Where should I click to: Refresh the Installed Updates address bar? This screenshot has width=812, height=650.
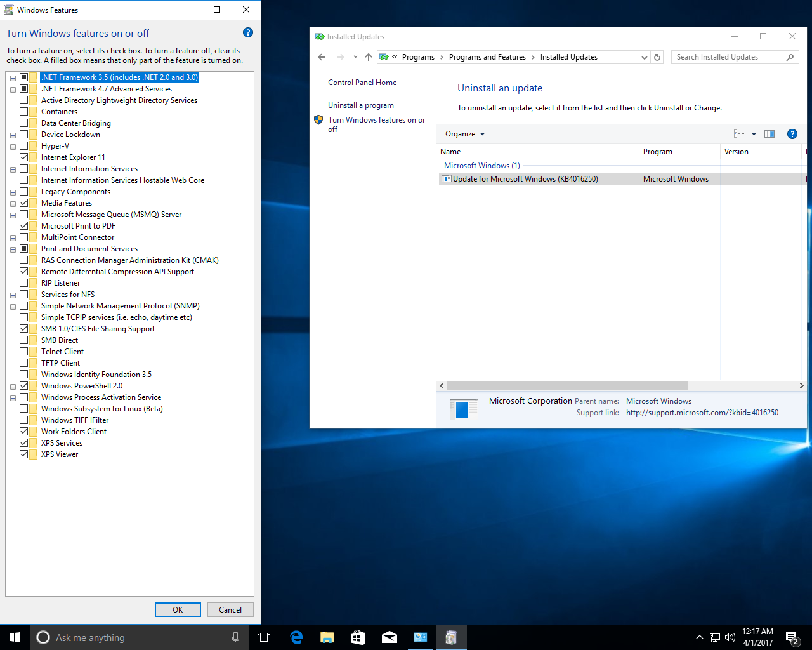click(657, 57)
